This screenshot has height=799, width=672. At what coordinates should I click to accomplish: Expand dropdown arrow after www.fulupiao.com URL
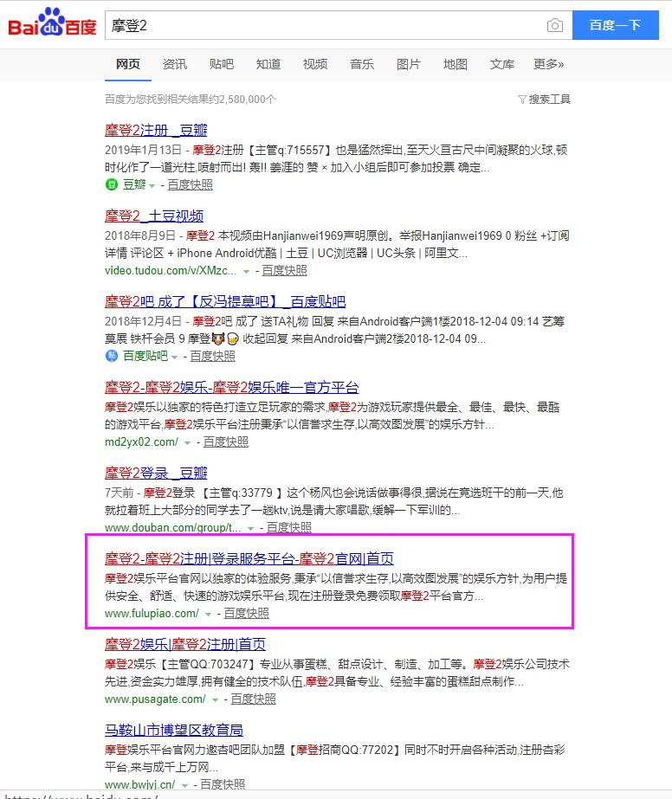coord(208,614)
